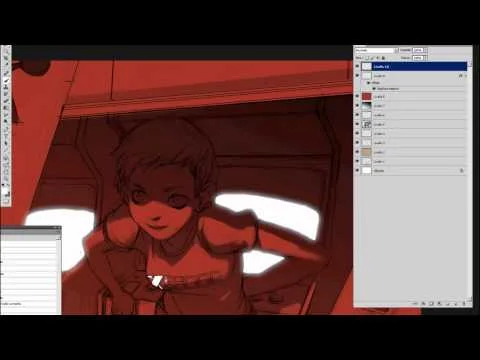Image resolution: width=480 pixels, height=360 pixels.
Task: Hide the gradient-thumbnail layer
Action: pos(357,106)
